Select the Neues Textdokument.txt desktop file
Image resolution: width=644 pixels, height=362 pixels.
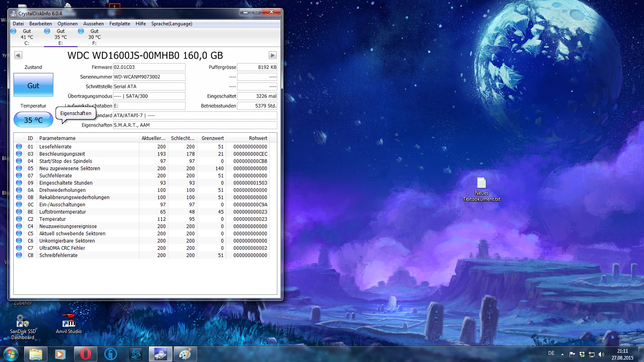[481, 189]
